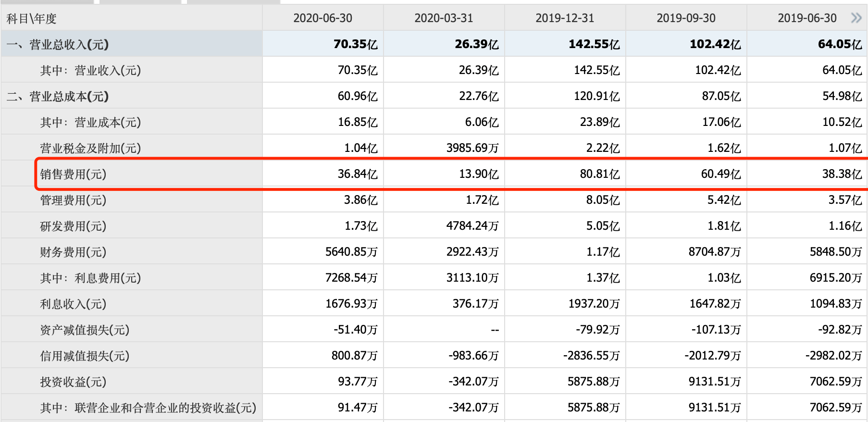This screenshot has height=422, width=868.
Task: Click the 13.90亿 sales expense value
Action: coord(479,174)
